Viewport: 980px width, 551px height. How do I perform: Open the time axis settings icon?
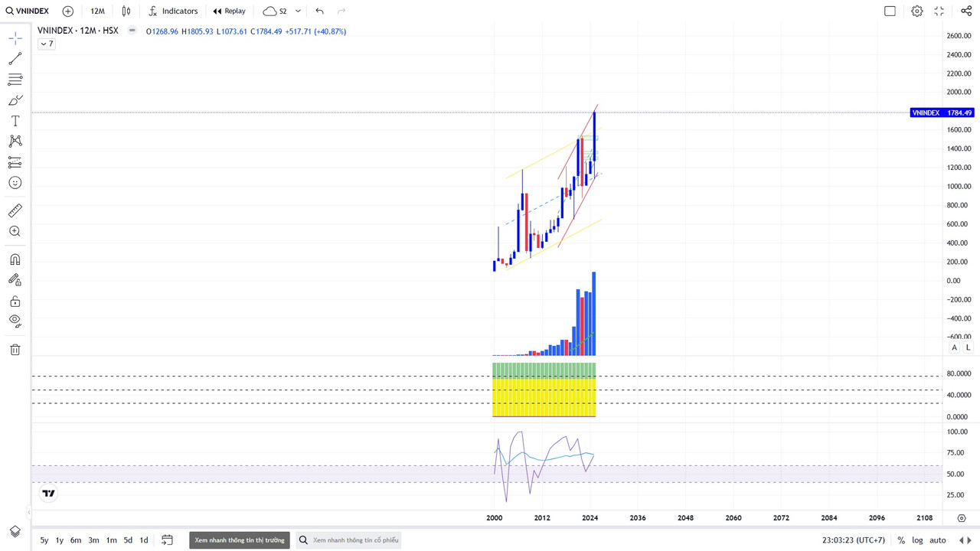tap(962, 518)
